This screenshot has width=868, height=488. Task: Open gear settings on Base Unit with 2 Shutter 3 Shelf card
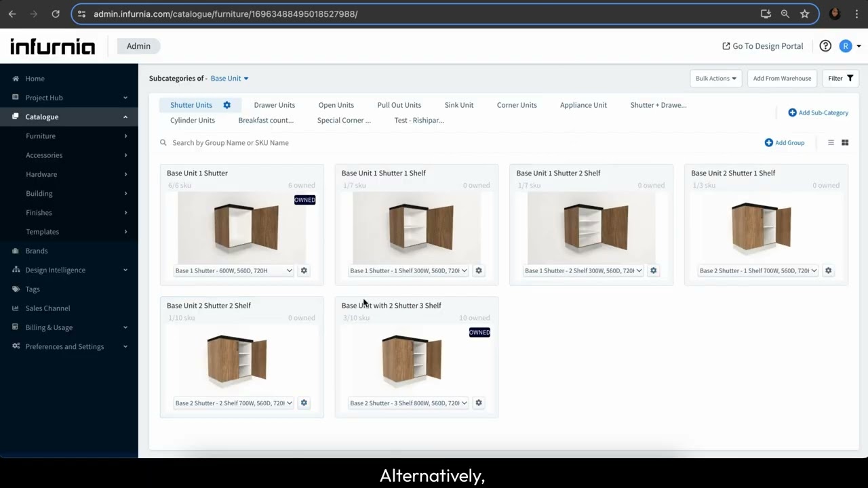tap(479, 403)
